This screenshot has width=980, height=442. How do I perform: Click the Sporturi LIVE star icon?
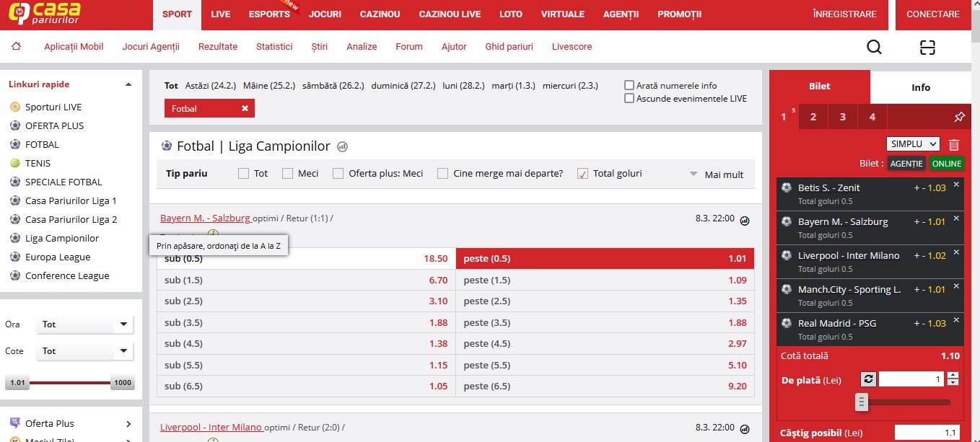(15, 107)
